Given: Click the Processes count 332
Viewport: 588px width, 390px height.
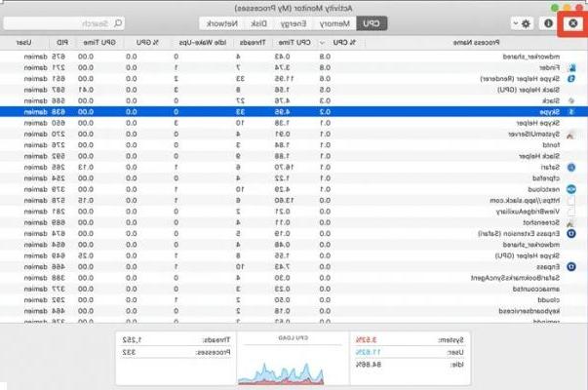Looking at the screenshot, I should pos(129,353).
